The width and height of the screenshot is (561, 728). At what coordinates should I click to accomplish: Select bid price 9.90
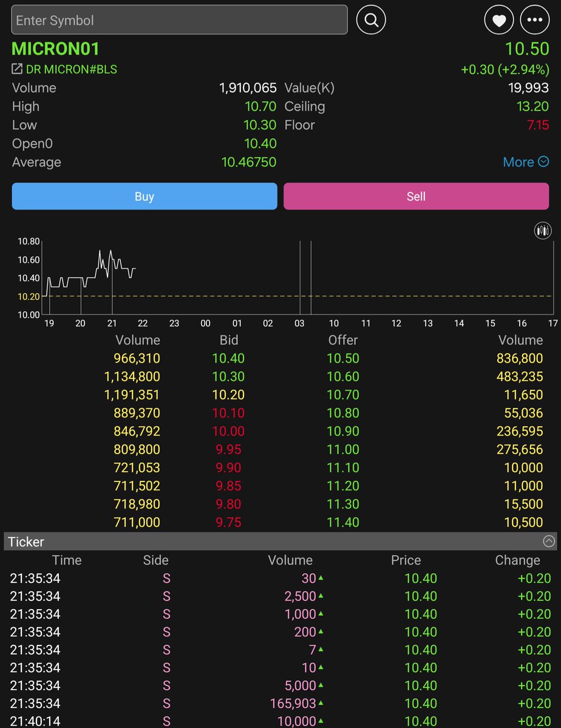pyautogui.click(x=228, y=467)
